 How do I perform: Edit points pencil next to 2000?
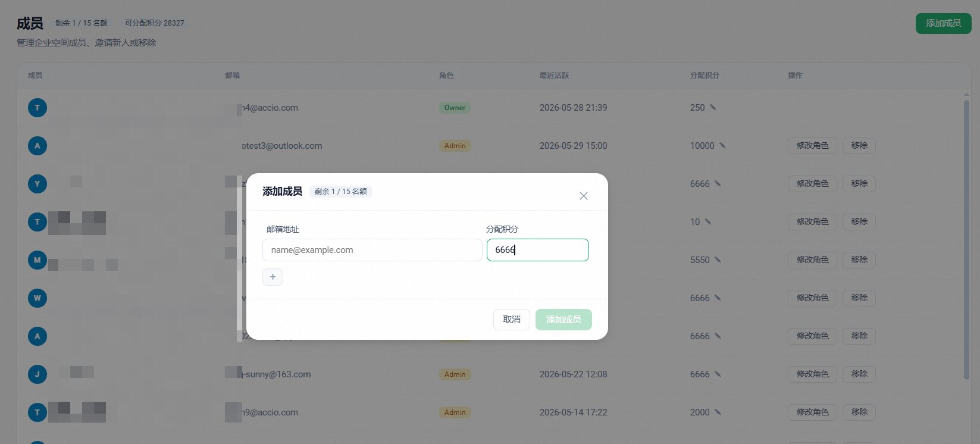tap(718, 412)
